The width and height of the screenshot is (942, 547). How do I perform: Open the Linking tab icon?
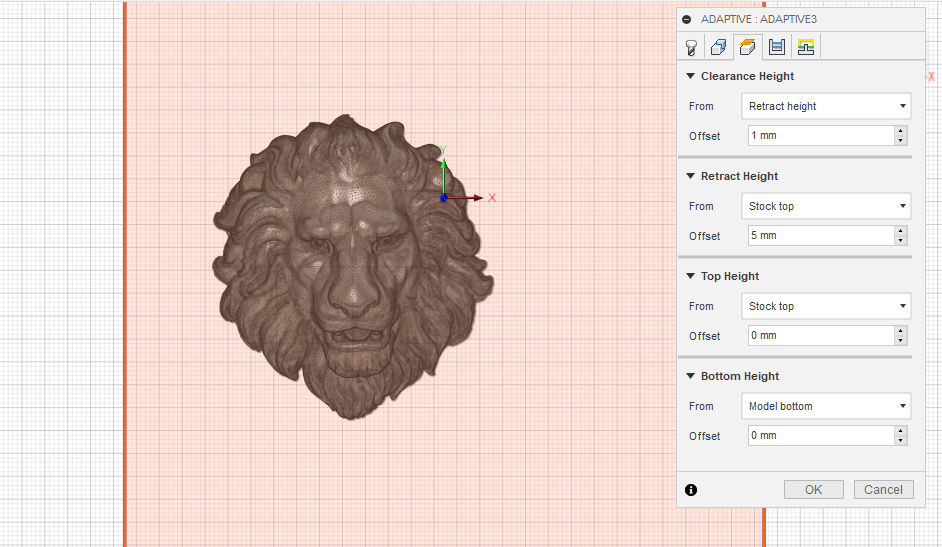pyautogui.click(x=806, y=47)
